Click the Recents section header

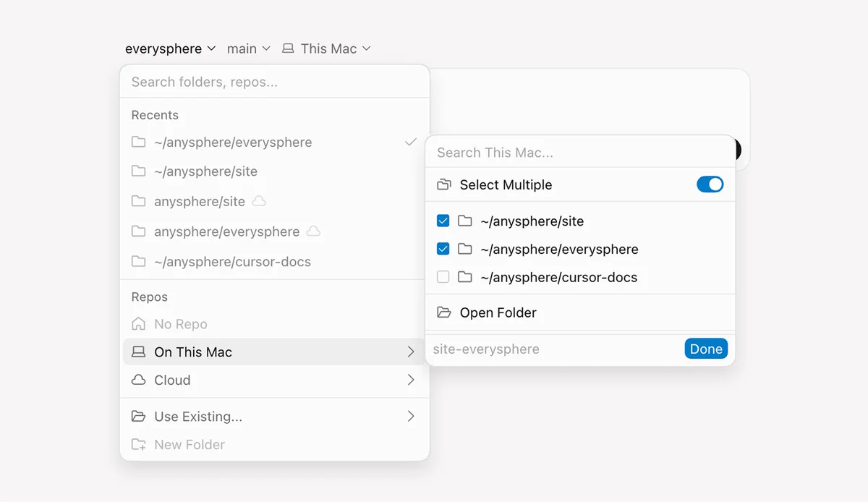click(x=155, y=115)
